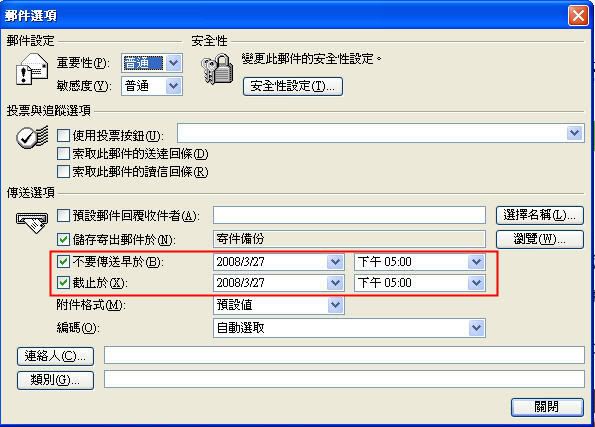Toggle 預設郵件回覆收件者 checkbox
Image resolution: width=595 pixels, height=427 pixels.
point(63,216)
